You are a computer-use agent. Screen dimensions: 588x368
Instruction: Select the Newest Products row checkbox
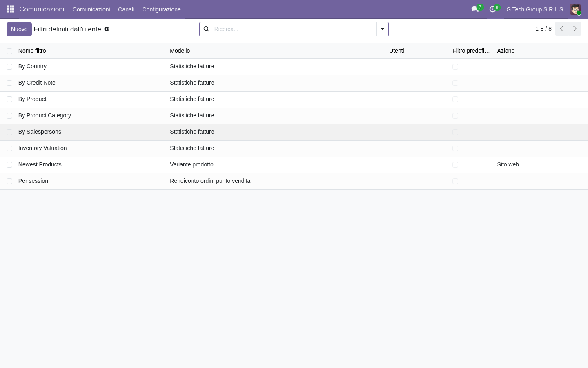[x=9, y=165]
